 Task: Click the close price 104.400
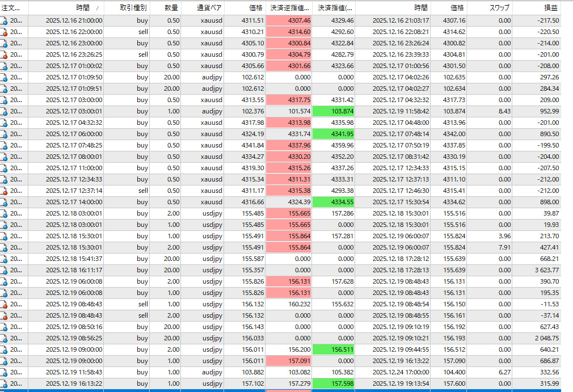click(x=454, y=372)
